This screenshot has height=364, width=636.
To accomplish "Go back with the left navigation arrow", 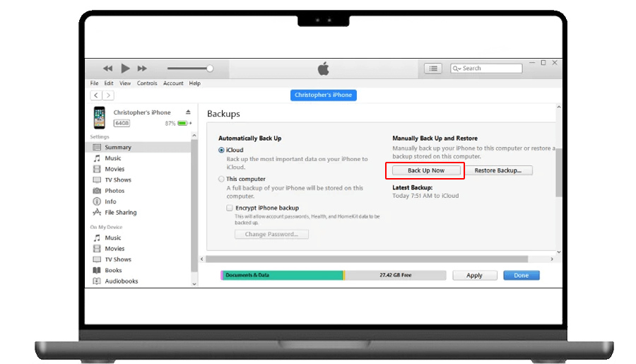I will [96, 95].
